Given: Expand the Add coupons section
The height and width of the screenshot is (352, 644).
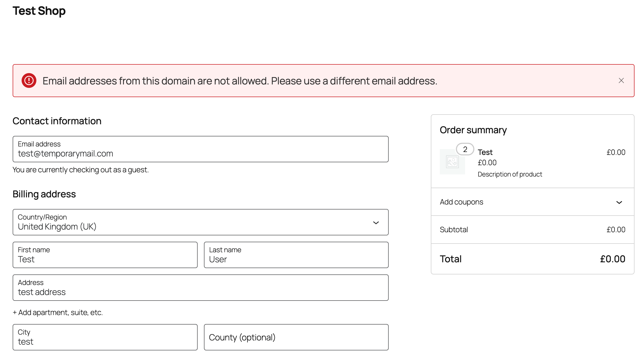Looking at the screenshot, I should pyautogui.click(x=619, y=202).
